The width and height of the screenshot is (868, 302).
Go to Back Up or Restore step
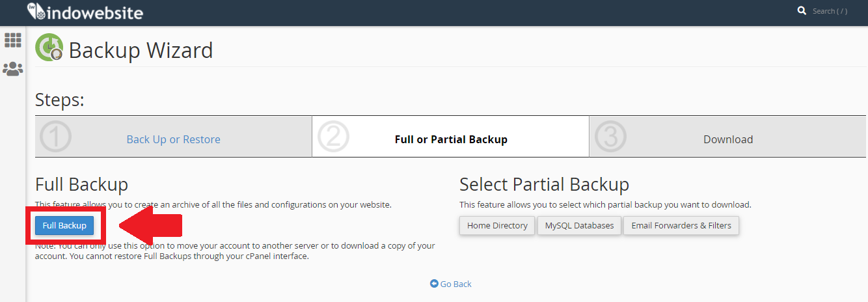(x=173, y=139)
